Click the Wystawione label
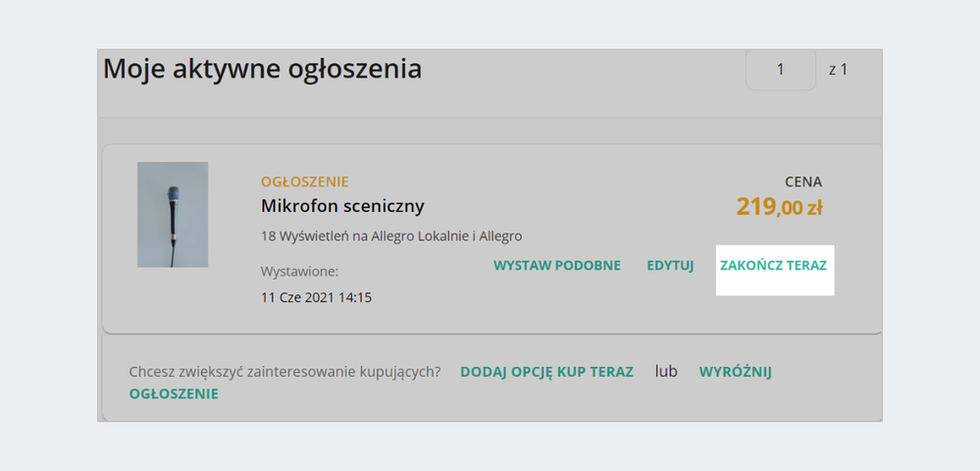The image size is (980, 471). coord(299,271)
